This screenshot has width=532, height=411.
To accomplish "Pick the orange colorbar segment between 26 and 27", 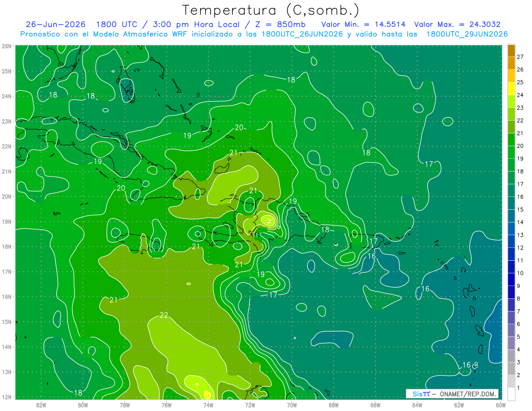I will [511, 63].
